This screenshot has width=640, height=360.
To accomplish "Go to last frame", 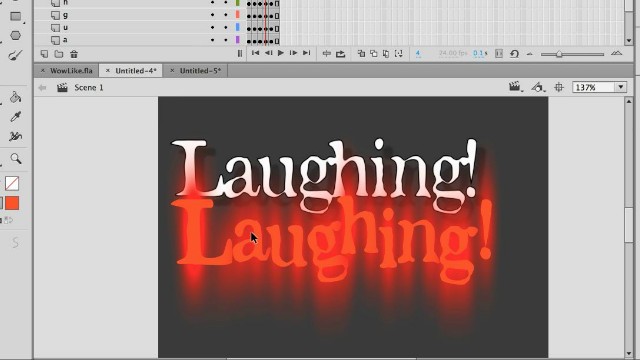I will [x=306, y=53].
